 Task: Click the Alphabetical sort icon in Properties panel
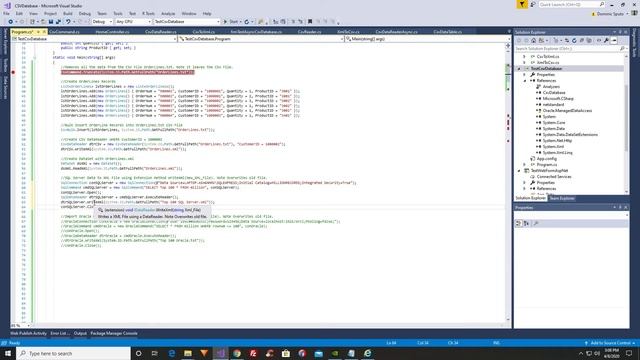526,224
